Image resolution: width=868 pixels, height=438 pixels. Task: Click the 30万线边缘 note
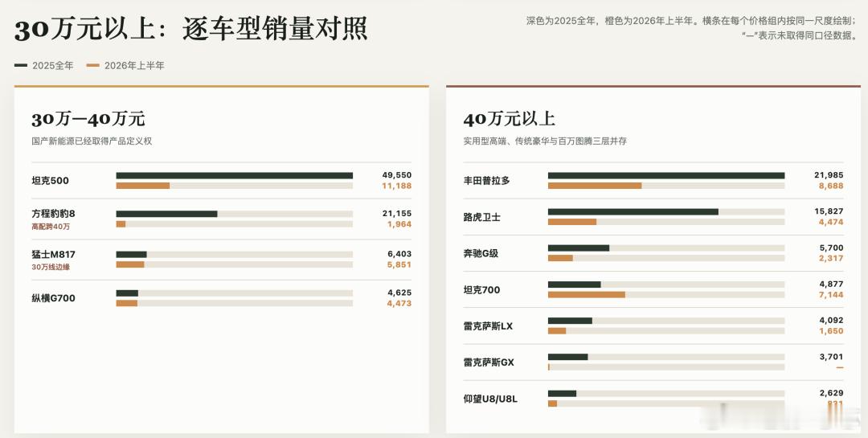point(51,267)
